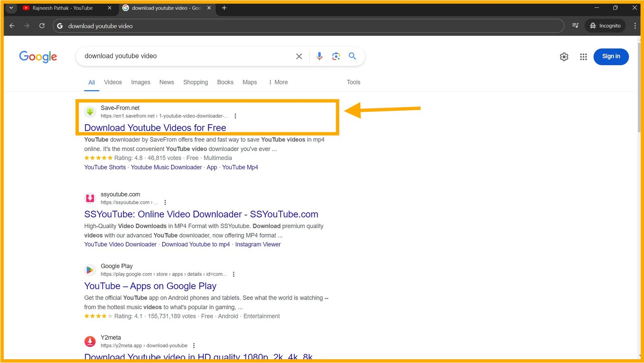Switch to the Books tab
The image size is (644, 363).
(225, 82)
